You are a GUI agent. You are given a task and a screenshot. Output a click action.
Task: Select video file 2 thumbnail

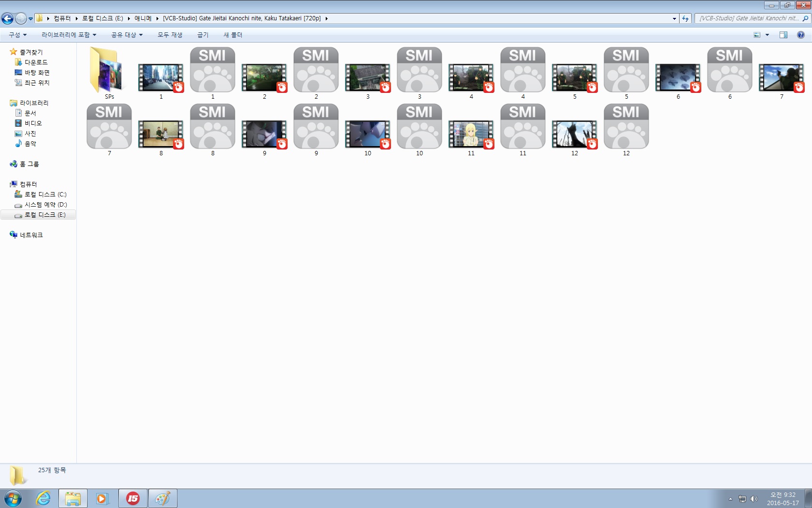pos(264,78)
